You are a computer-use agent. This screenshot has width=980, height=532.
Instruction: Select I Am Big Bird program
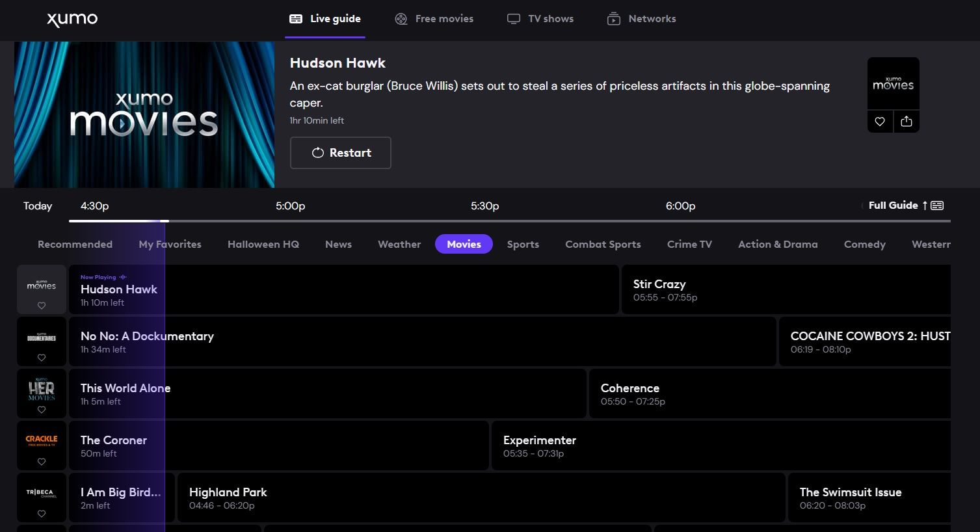coord(122,498)
